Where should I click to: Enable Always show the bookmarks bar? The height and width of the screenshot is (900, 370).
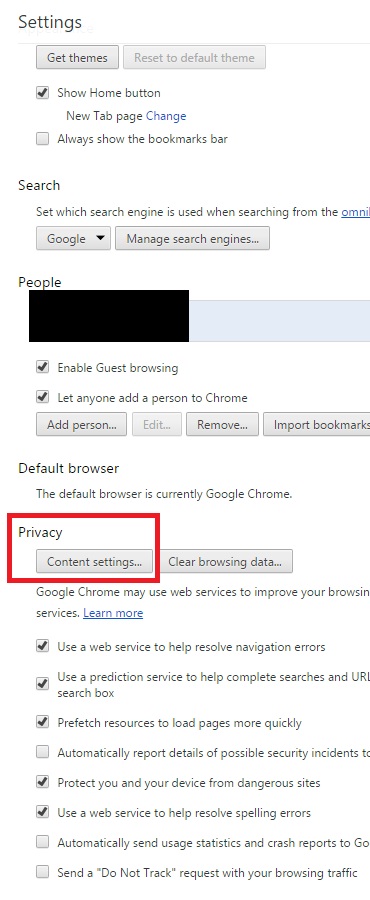pos(42,139)
